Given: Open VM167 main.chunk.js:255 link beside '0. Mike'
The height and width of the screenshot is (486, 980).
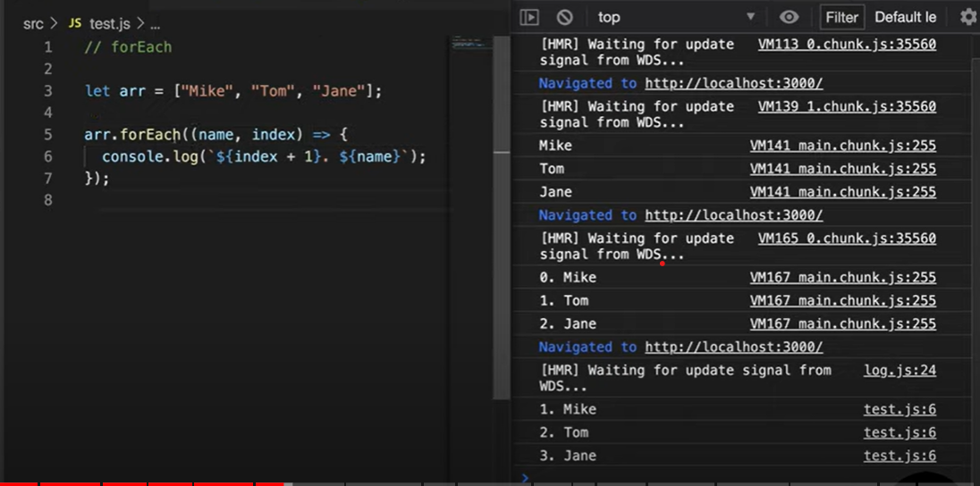Looking at the screenshot, I should [843, 277].
